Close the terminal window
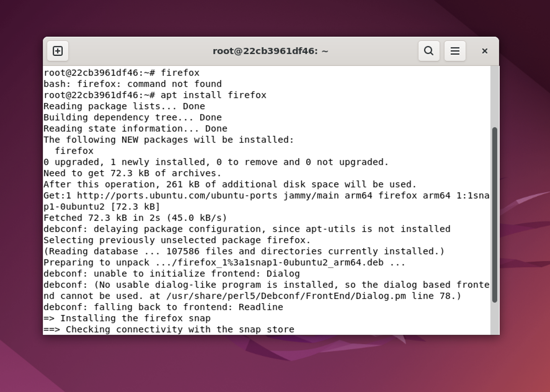Screen dimensions: 550x392 pyautogui.click(x=485, y=51)
